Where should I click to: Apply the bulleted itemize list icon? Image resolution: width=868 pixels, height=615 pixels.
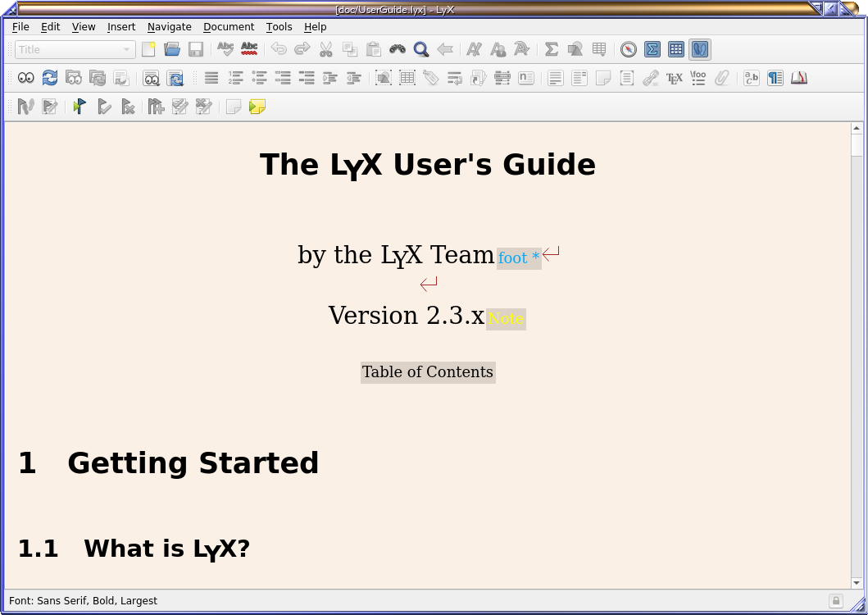(259, 78)
